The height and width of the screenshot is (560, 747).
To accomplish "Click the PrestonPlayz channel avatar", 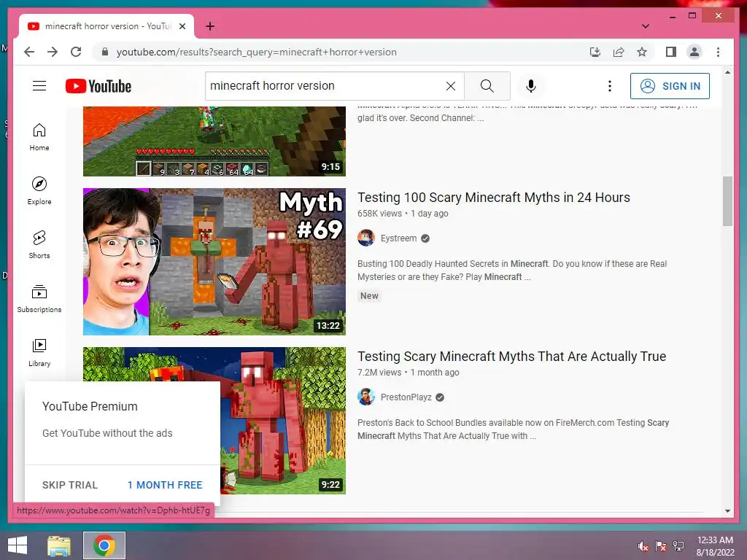I will pos(366,397).
